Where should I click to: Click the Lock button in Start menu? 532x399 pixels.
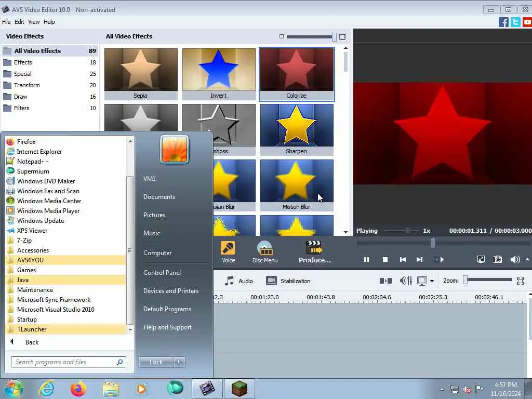156,362
